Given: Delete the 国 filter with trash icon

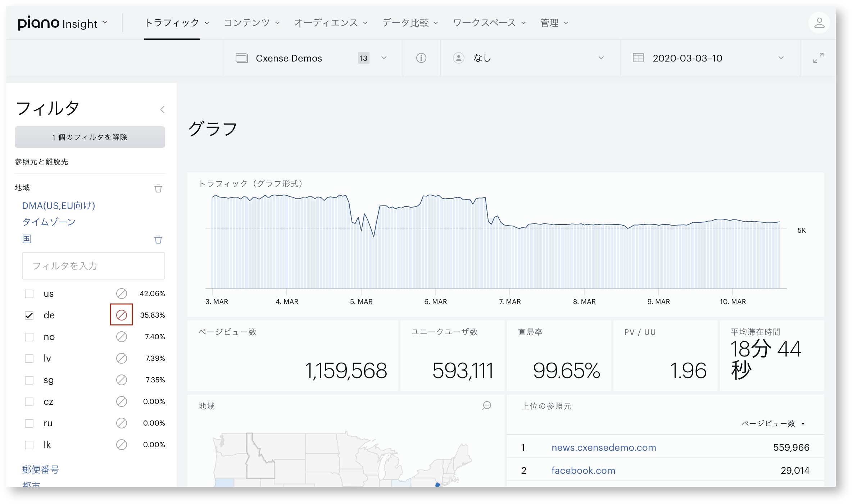Looking at the screenshot, I should coord(158,239).
